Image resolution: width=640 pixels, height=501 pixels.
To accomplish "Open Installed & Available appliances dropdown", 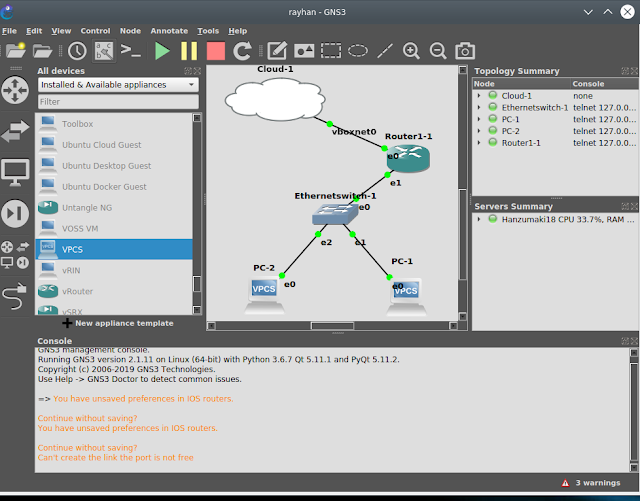I will (118, 85).
